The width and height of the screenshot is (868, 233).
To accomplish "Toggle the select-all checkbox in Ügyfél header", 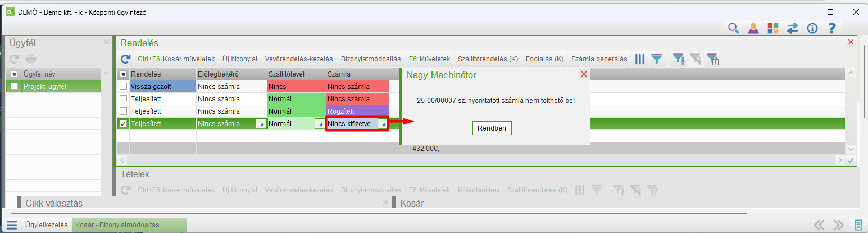I will point(15,74).
